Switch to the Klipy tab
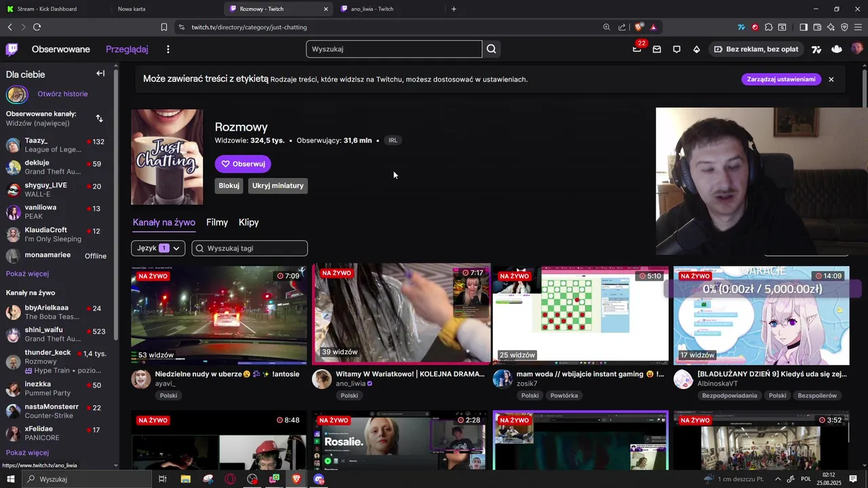The width and height of the screenshot is (868, 488). 249,222
